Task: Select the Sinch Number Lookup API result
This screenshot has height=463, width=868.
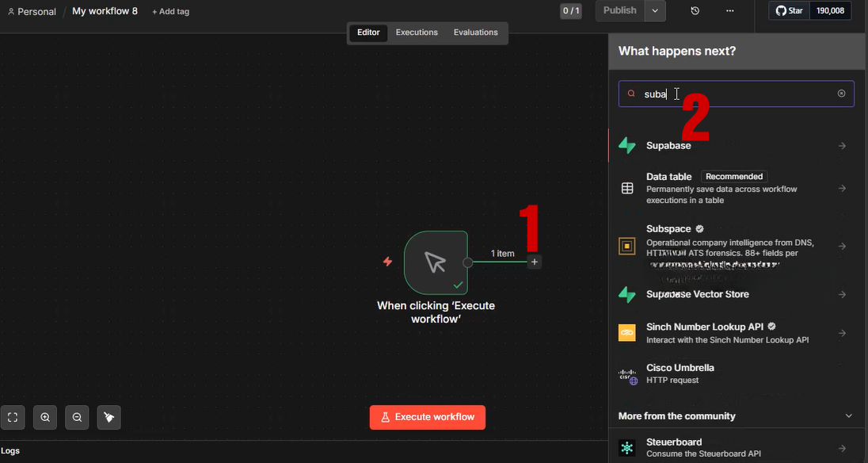Action: tap(738, 333)
